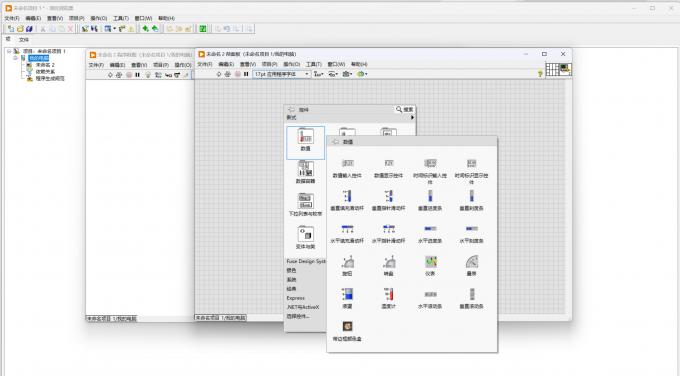Select the numeric indicator (数值显示控件) icon
This screenshot has width=680, height=376.
(389, 163)
